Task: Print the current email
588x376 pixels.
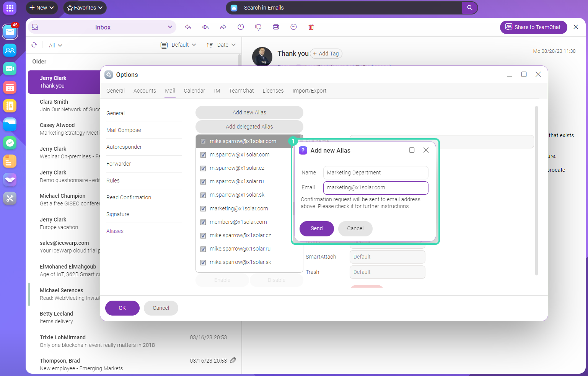Action: (276, 27)
